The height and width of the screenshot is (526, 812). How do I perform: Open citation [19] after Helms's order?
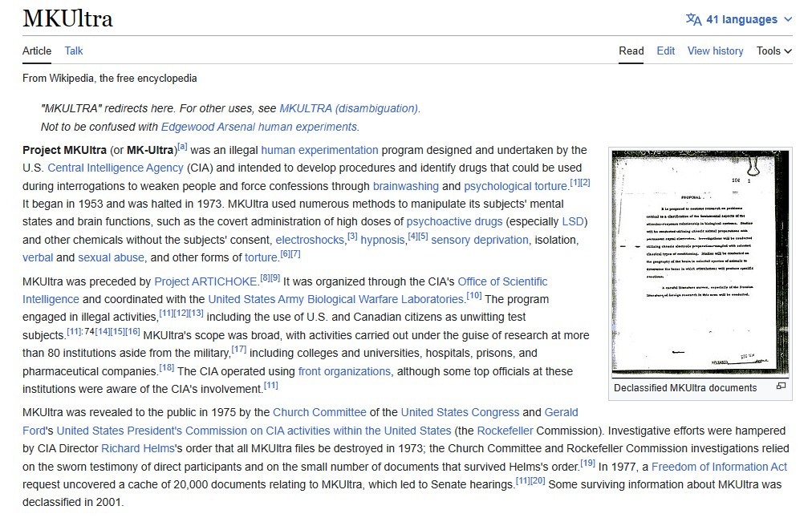587,463
